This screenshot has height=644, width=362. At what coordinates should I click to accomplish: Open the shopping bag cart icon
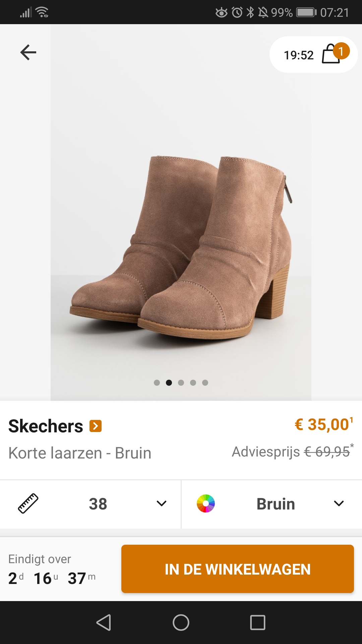tap(331, 54)
